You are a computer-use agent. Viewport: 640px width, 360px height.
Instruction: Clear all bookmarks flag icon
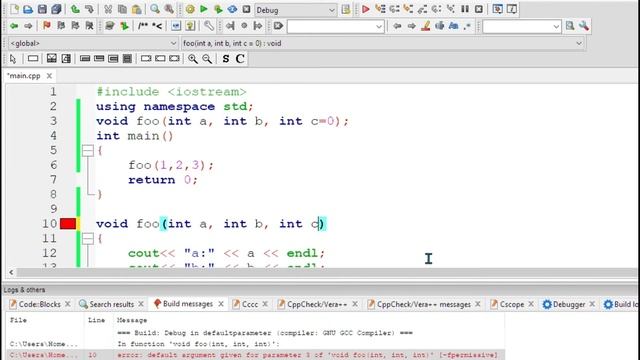[x=89, y=26]
